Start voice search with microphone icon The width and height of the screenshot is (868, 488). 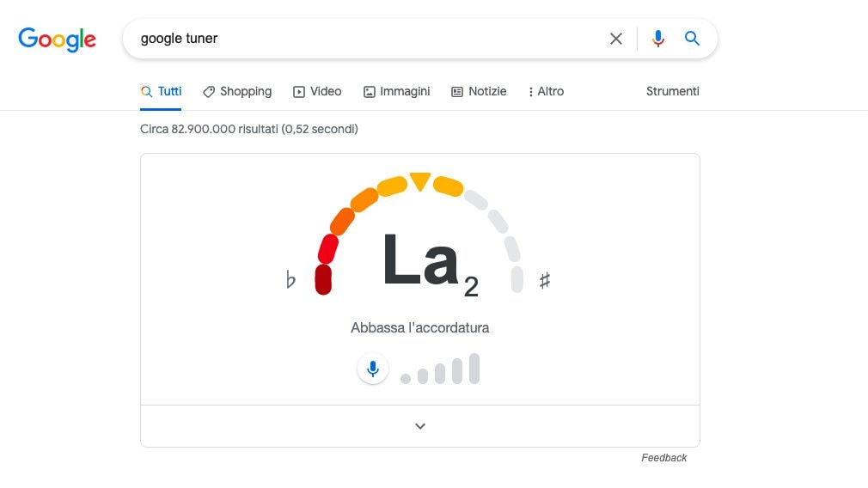pyautogui.click(x=657, y=39)
